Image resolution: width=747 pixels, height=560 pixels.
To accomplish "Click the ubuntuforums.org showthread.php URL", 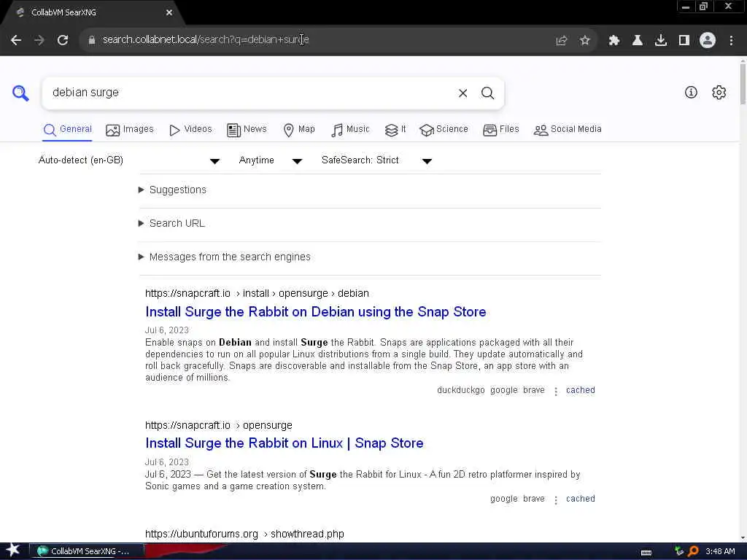I will coord(244,534).
